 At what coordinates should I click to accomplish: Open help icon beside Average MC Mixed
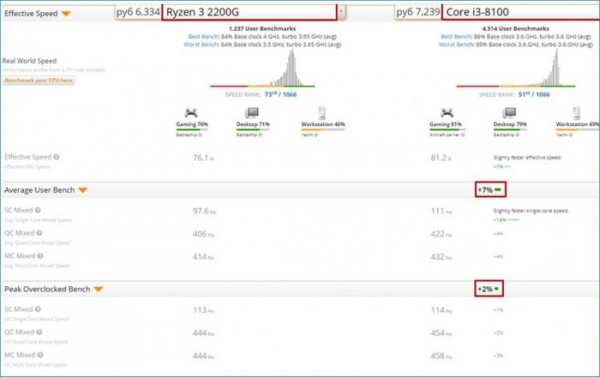pyautogui.click(x=40, y=256)
